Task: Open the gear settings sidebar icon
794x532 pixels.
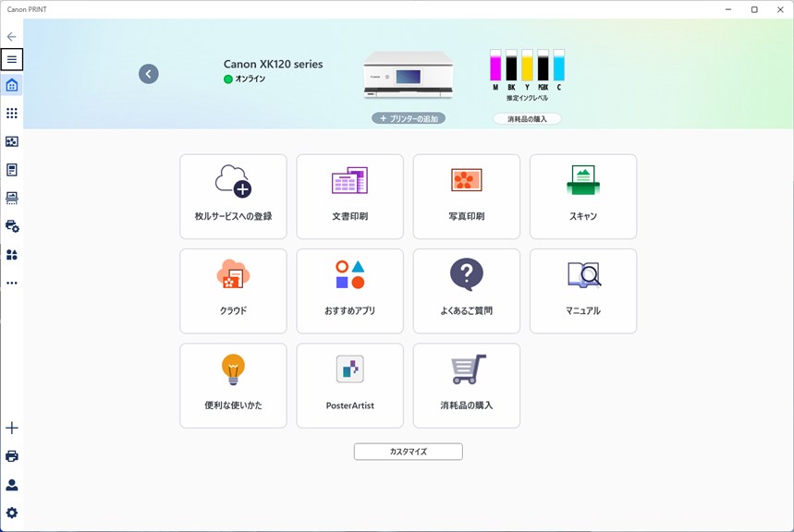Action: coord(12,513)
